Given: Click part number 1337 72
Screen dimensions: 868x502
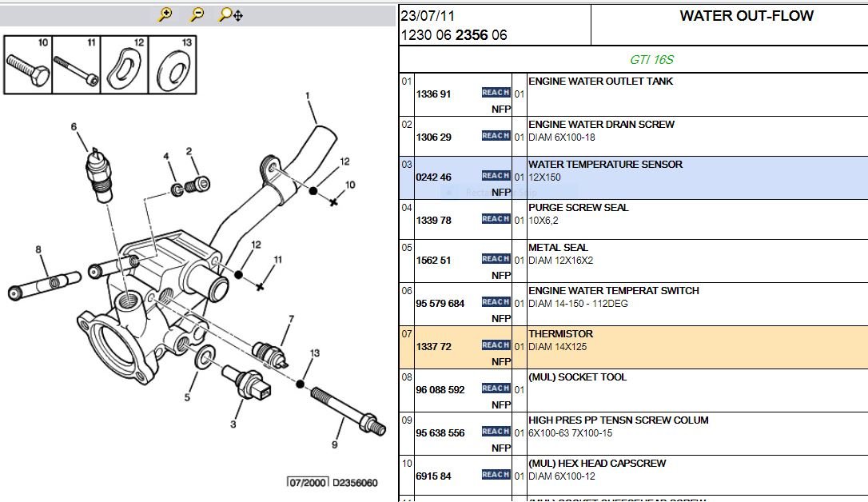Looking at the screenshot, I should point(433,346).
